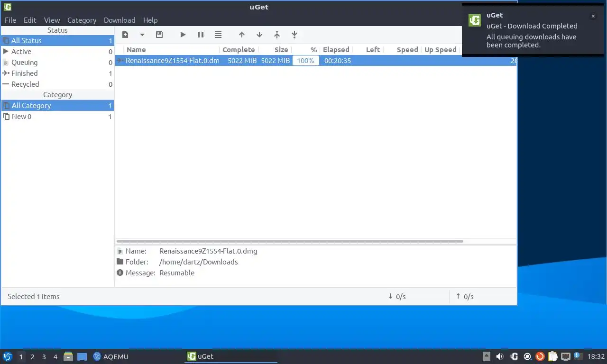Click the properties list toolbar icon
Screen dimensions: 607x364
tap(218, 35)
